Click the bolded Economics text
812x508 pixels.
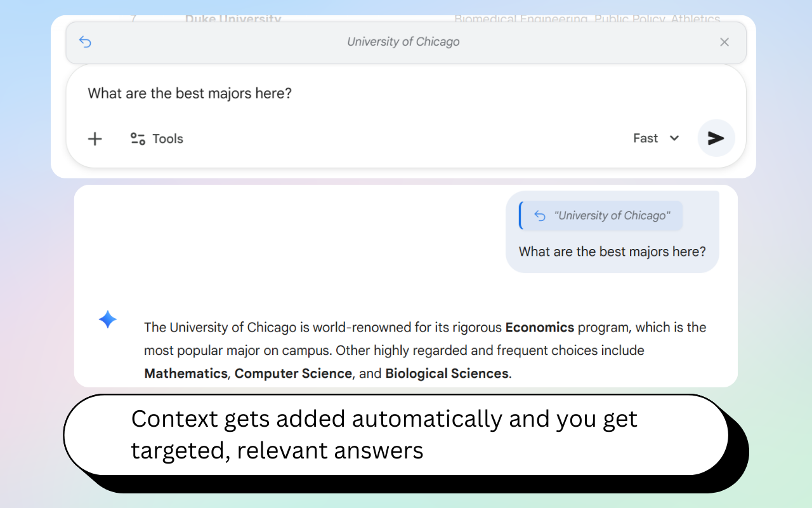tap(539, 327)
